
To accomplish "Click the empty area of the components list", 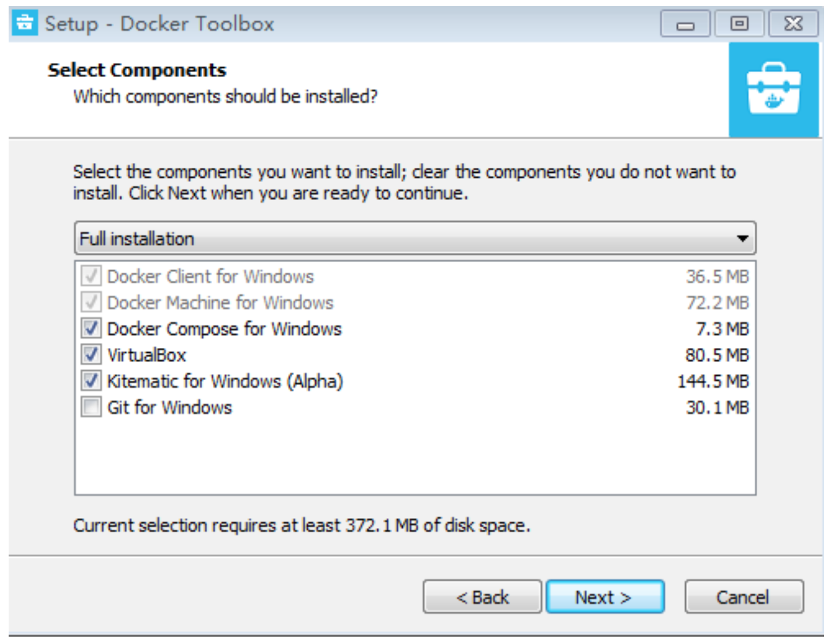I will [414, 456].
